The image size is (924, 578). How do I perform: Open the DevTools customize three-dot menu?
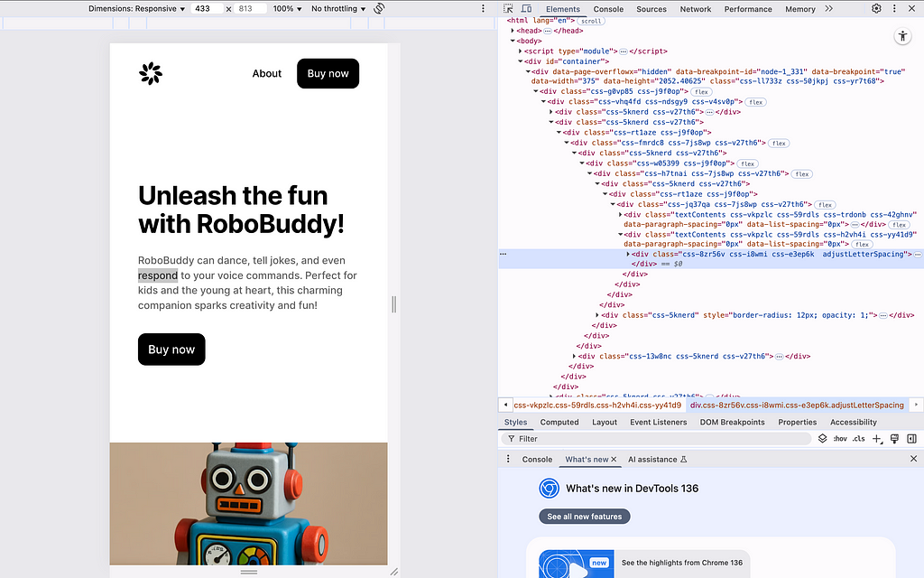point(894,9)
